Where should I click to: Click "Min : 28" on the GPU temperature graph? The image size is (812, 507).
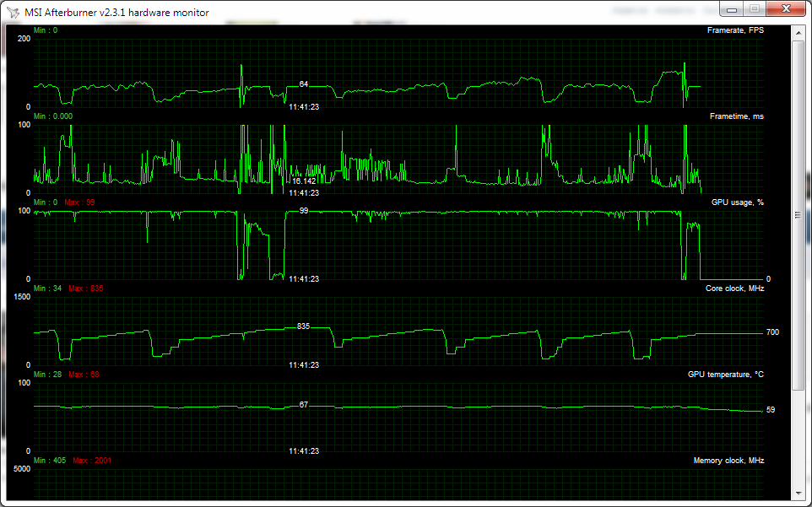[x=47, y=374]
